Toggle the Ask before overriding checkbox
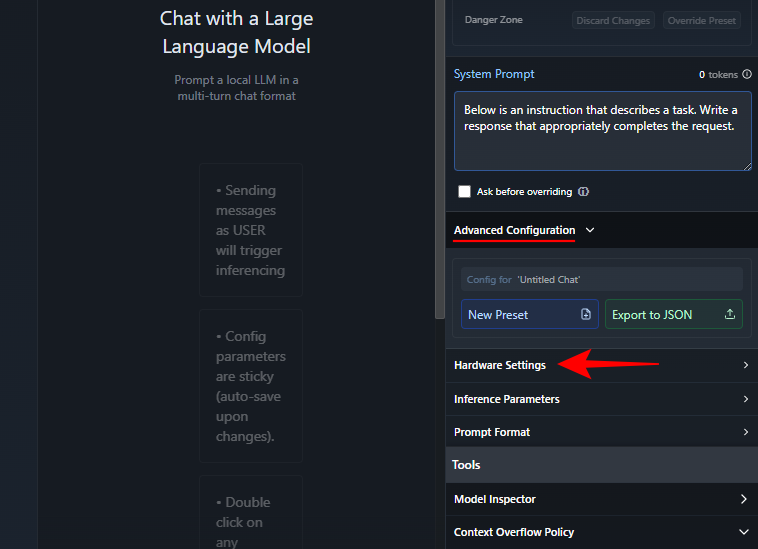The image size is (758, 549). point(464,192)
